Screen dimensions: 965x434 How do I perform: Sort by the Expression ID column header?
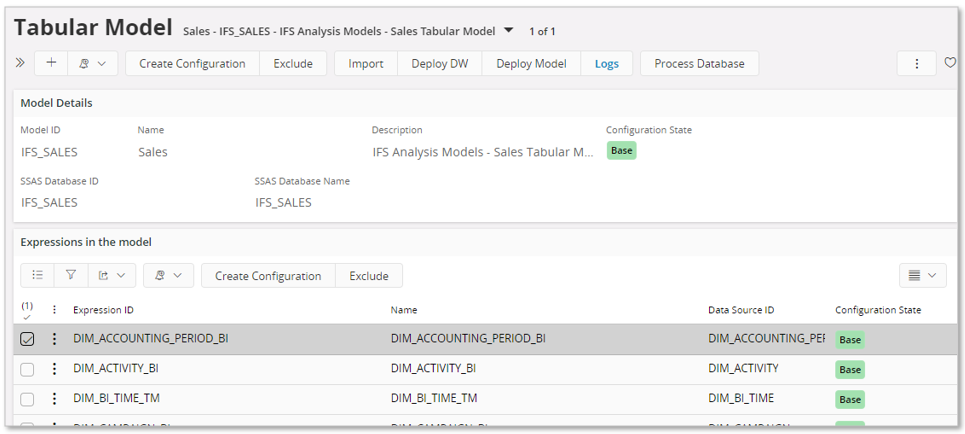coord(103,310)
